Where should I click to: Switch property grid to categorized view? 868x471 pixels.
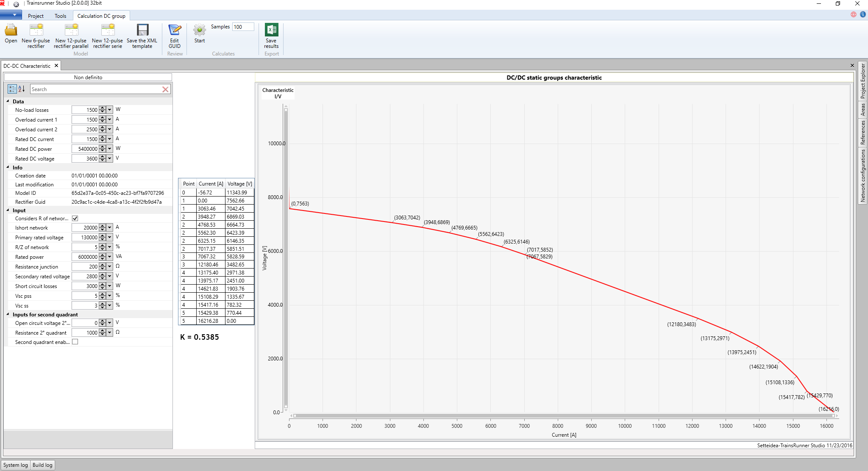tap(12, 89)
